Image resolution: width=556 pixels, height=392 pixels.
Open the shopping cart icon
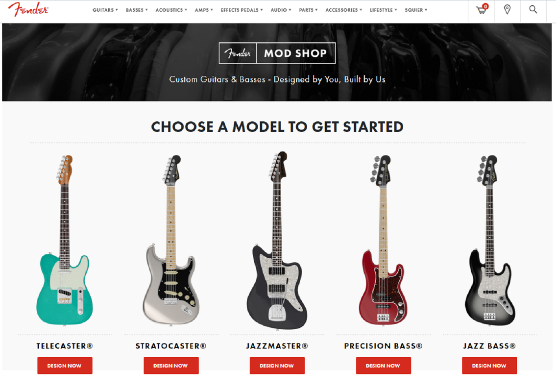(x=482, y=10)
